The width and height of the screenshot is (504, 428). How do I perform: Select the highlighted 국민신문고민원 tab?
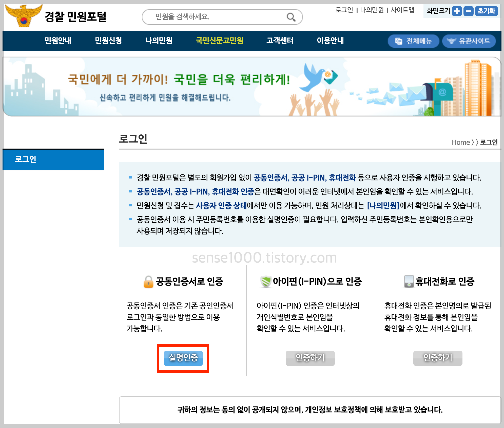pos(219,41)
